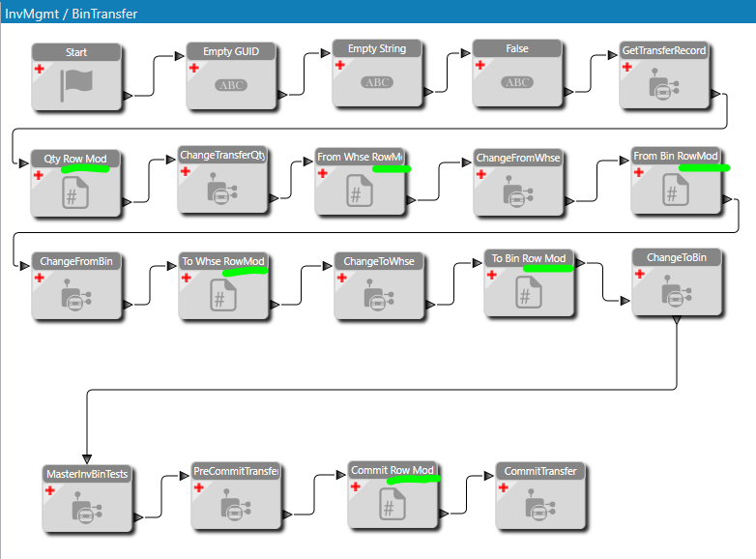This screenshot has height=559, width=756.
Task: Click the connector icon in CommitTransfer node
Action: (540, 505)
